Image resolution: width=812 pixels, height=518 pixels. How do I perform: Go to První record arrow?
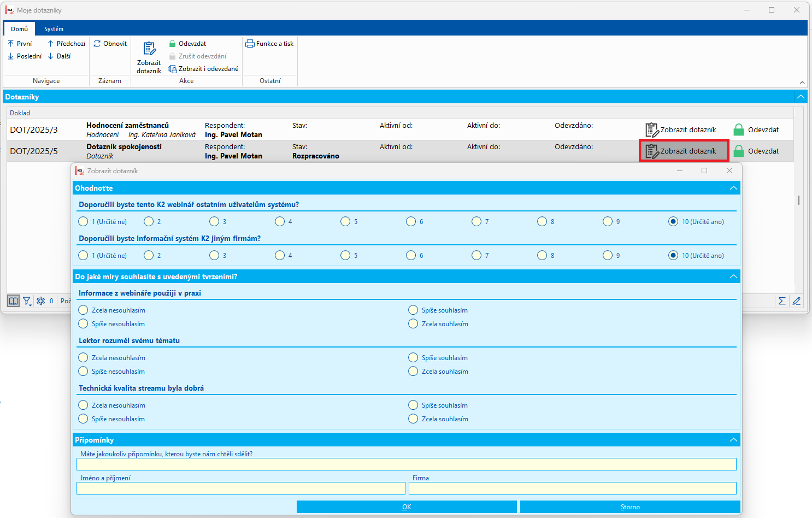point(11,44)
